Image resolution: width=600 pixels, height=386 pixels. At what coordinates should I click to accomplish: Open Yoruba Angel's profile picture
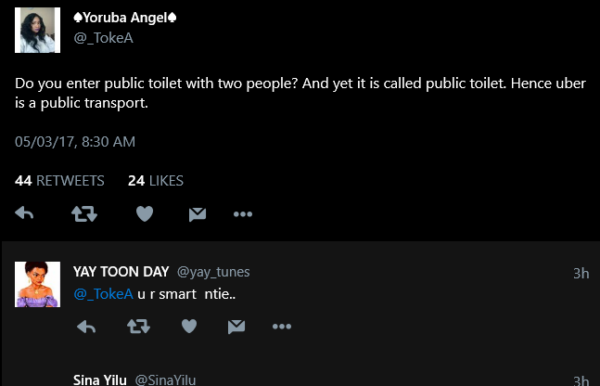coord(38,30)
